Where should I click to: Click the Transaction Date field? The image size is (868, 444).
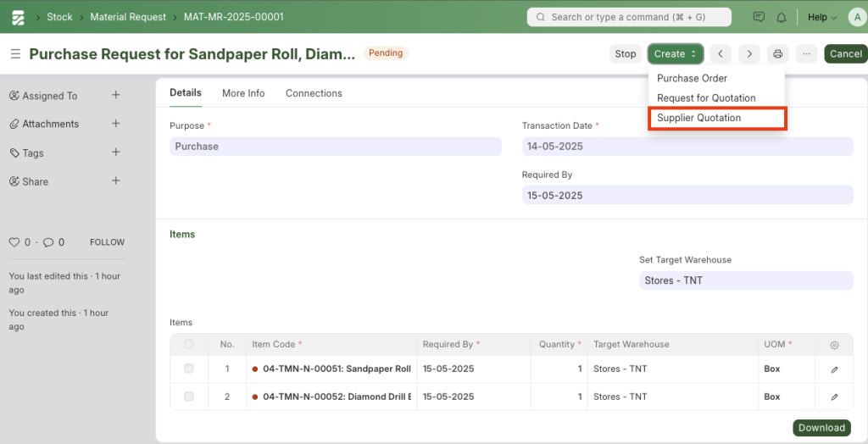pos(687,146)
